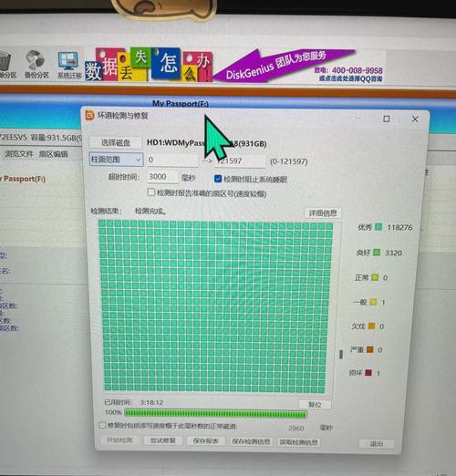The width and height of the screenshot is (456, 476).
Task: Click the scrollbar thumb right of the grid
Action: (341, 354)
